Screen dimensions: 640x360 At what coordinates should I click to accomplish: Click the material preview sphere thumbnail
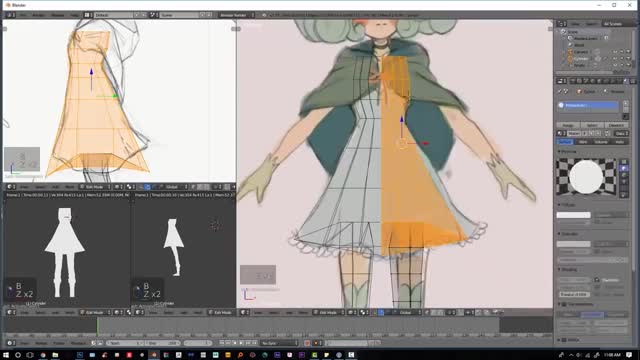pos(586,176)
